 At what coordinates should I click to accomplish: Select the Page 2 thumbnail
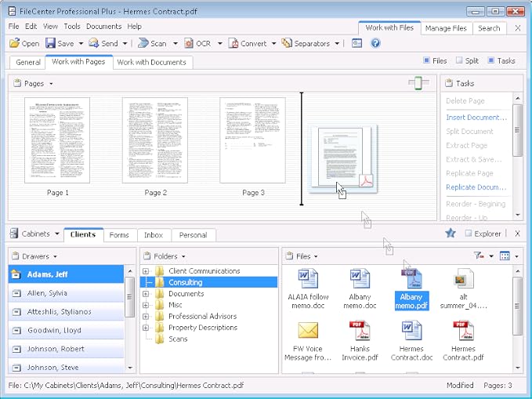pos(155,141)
